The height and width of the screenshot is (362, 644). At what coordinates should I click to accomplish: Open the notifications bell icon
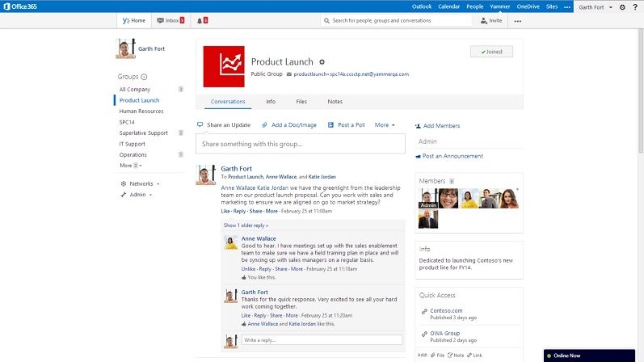tap(200, 20)
